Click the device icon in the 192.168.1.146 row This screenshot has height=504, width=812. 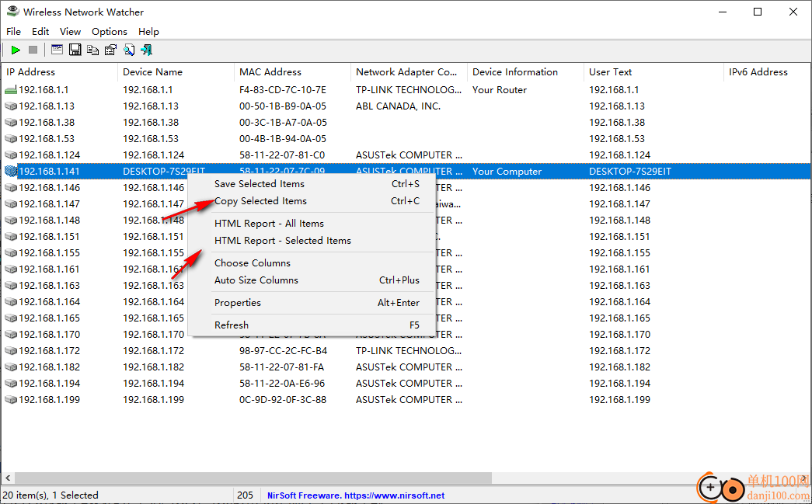(11, 188)
